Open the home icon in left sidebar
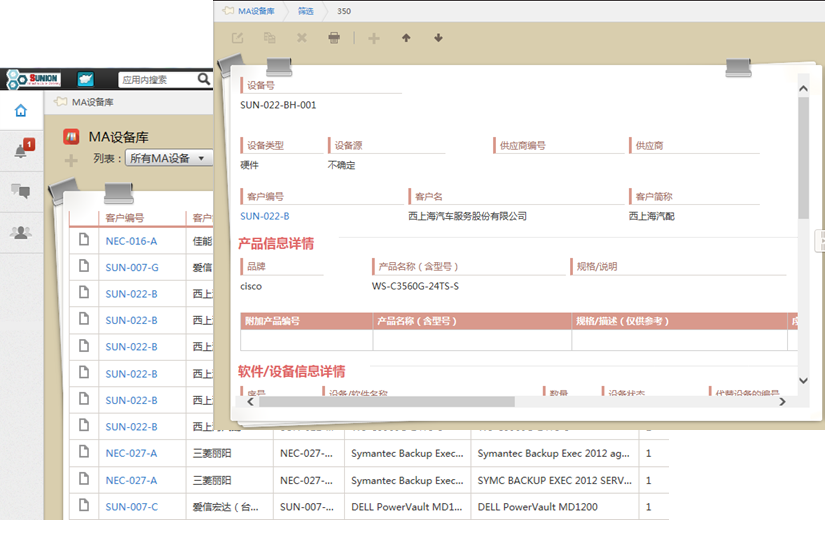This screenshot has width=826, height=536. [x=21, y=111]
